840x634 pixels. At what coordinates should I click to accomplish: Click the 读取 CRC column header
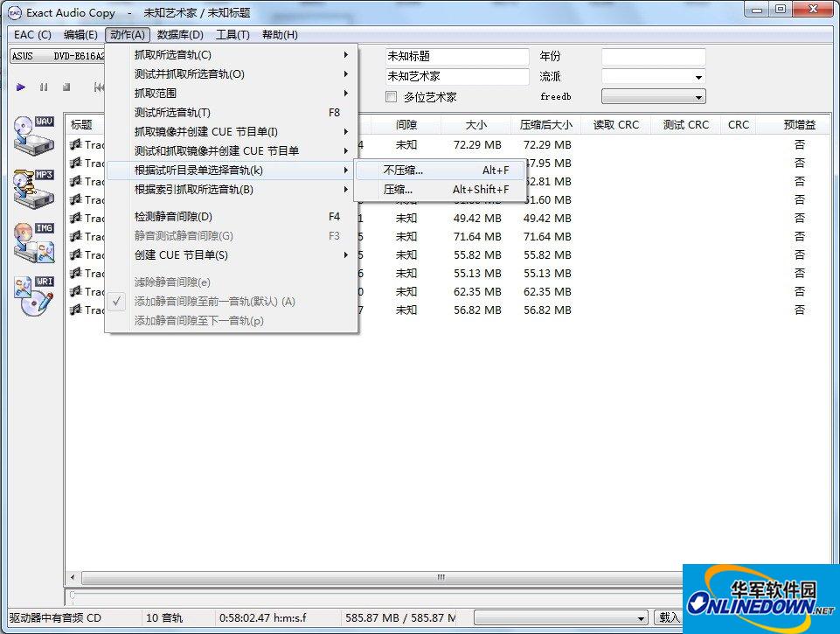pyautogui.click(x=615, y=125)
